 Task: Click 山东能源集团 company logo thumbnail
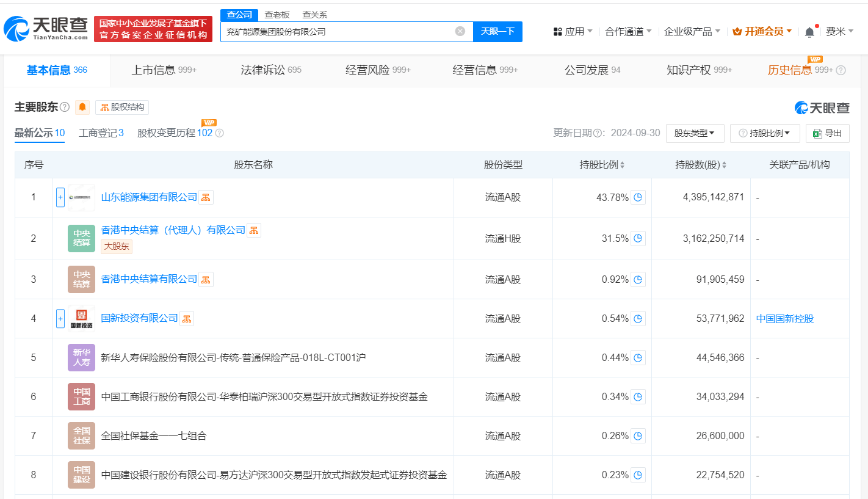[x=81, y=197]
